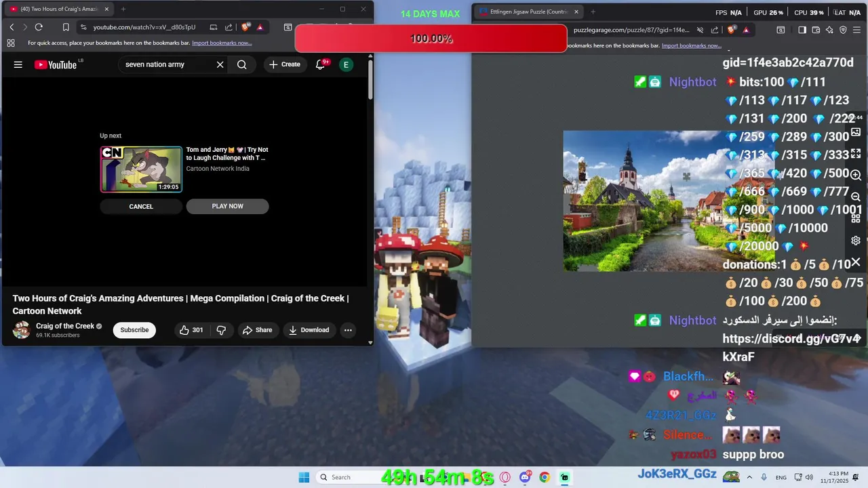Image resolution: width=868 pixels, height=488 pixels.
Task: Open Craig of the Creek channel avatar
Action: [x=22, y=330]
